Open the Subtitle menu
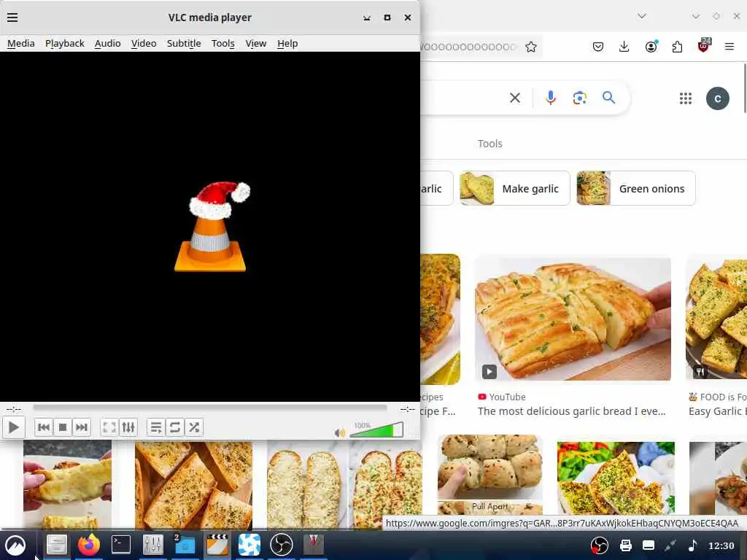Image resolution: width=747 pixels, height=560 pixels. (x=184, y=43)
